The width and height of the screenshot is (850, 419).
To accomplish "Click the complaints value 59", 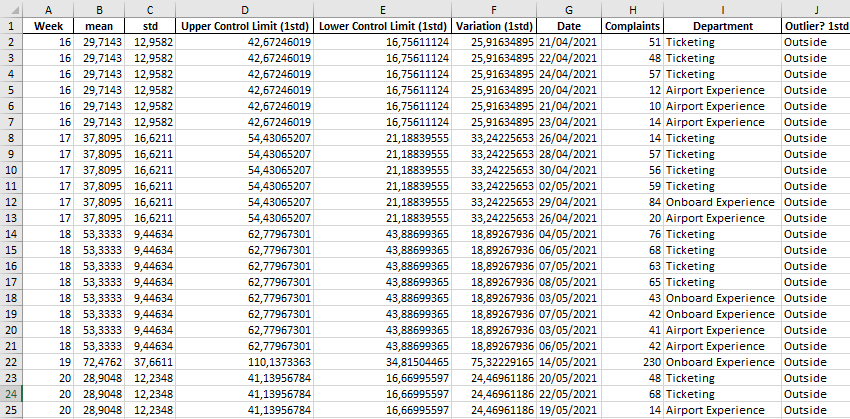I will [633, 186].
